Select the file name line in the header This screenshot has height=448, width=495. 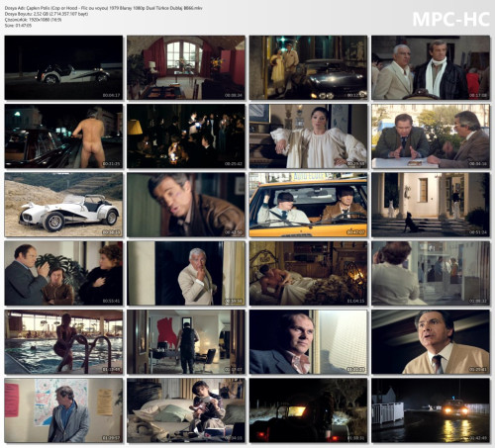(x=104, y=8)
